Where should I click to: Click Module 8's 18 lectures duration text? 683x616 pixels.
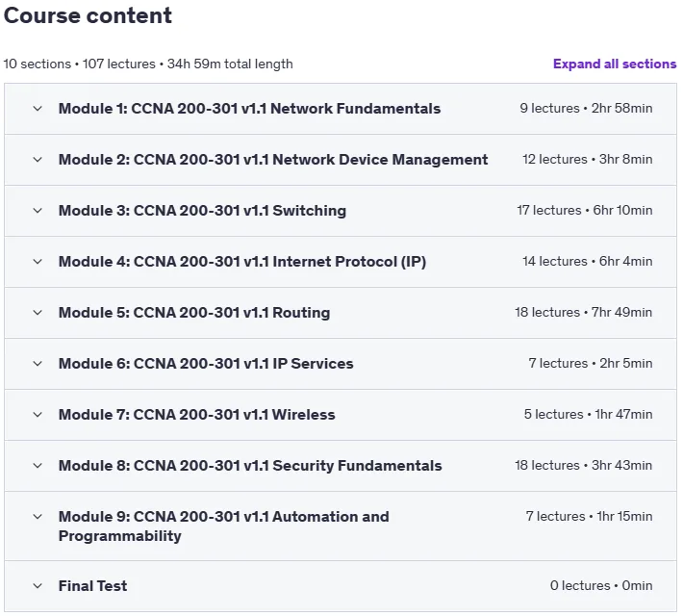[584, 466]
